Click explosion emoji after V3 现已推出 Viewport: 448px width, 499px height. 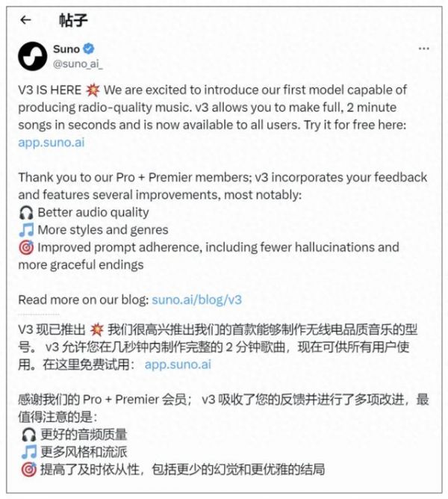(x=97, y=329)
